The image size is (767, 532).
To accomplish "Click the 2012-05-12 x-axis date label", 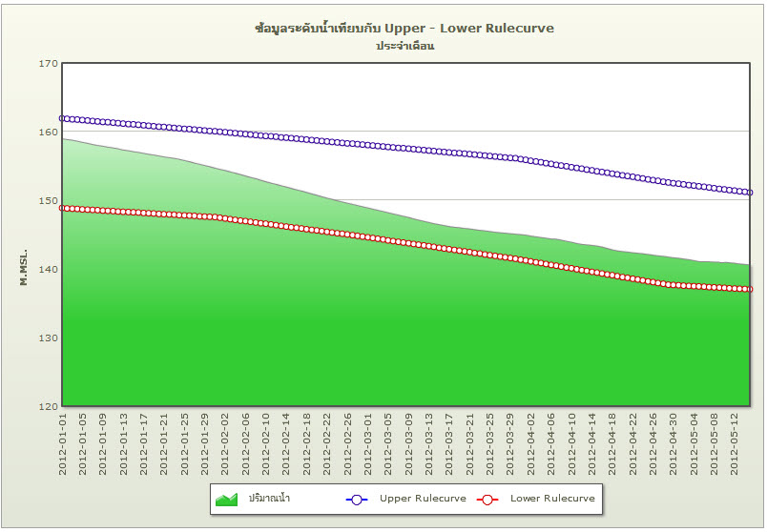I will pos(735,444).
